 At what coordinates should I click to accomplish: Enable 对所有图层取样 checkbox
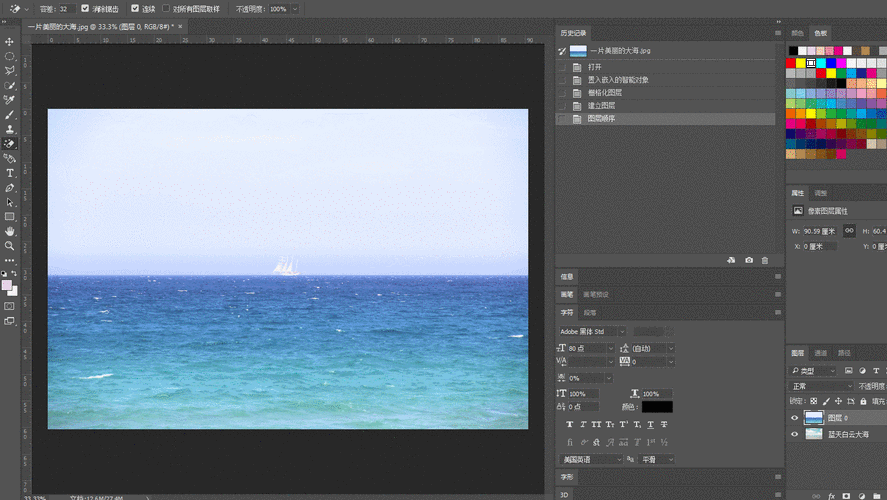click(x=166, y=8)
